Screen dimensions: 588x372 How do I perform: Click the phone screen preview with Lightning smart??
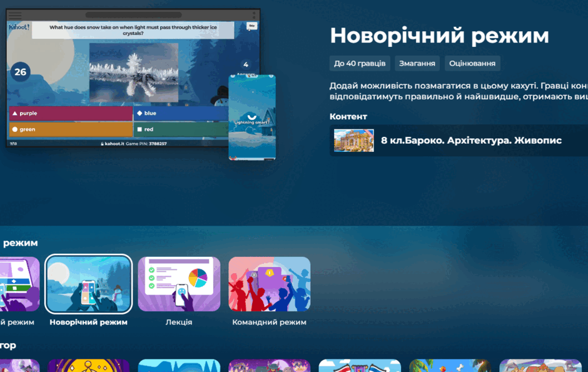tap(252, 118)
